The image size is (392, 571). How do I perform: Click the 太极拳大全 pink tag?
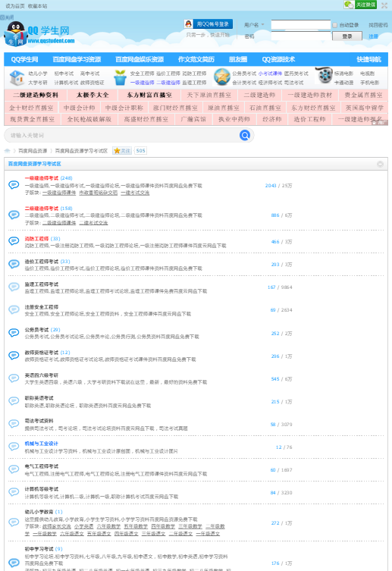(93, 95)
